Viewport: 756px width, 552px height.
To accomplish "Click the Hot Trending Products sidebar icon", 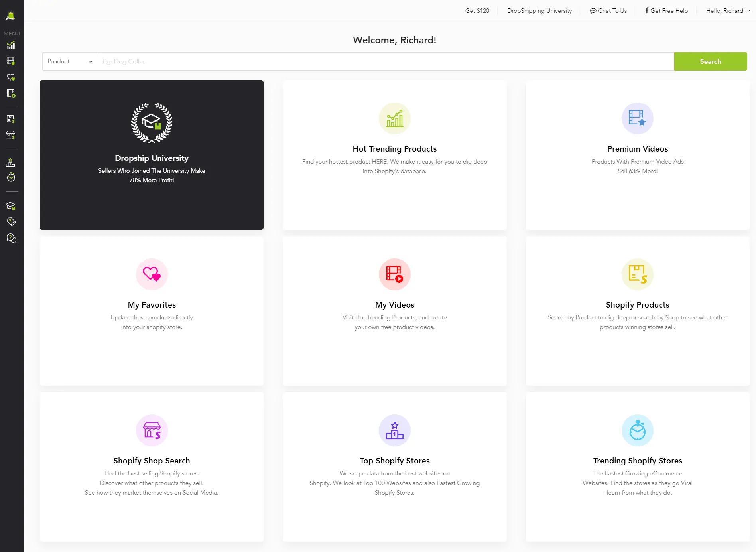I will 11,45.
